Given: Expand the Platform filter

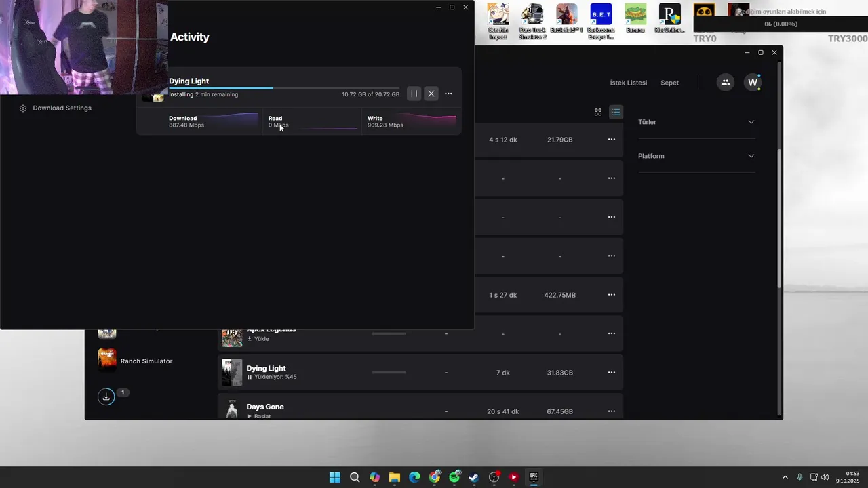Looking at the screenshot, I should point(696,156).
